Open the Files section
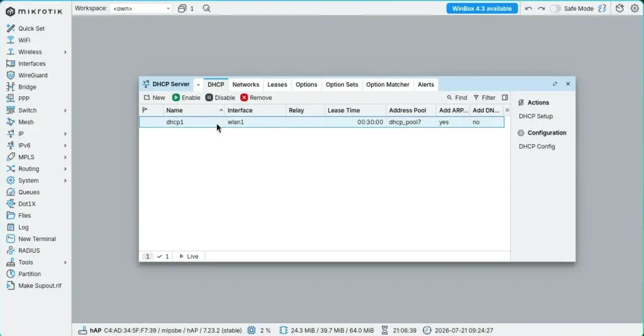The width and height of the screenshot is (644, 336). pyautogui.click(x=25, y=216)
